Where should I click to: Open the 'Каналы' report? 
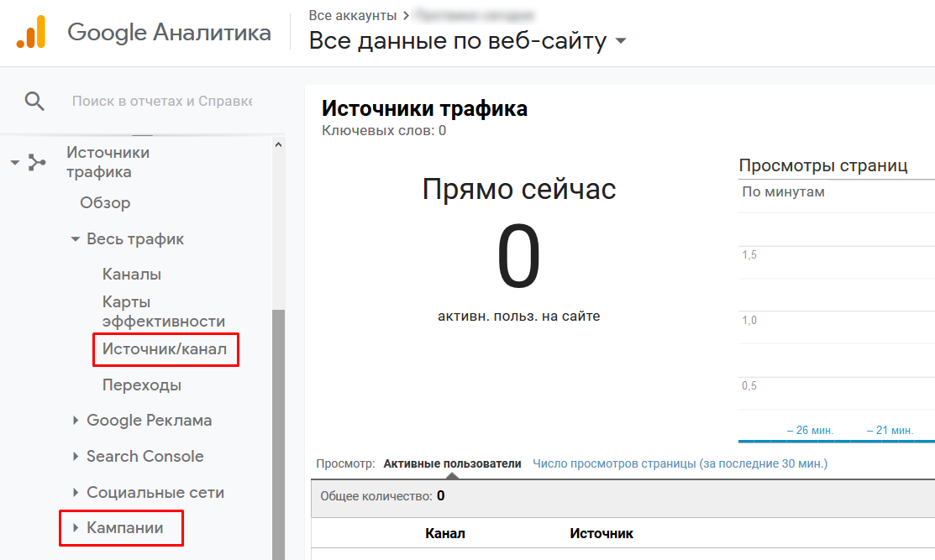pos(132,274)
